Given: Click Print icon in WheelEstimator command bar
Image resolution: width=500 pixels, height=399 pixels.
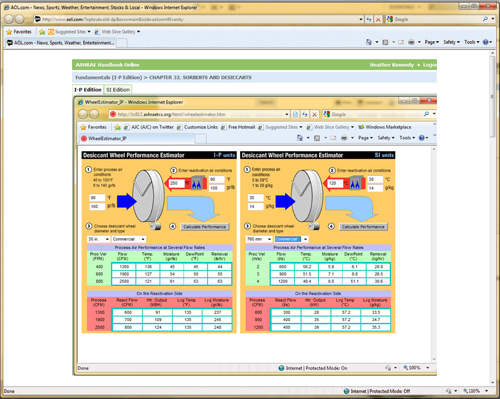Looking at the screenshot, I should [x=344, y=138].
